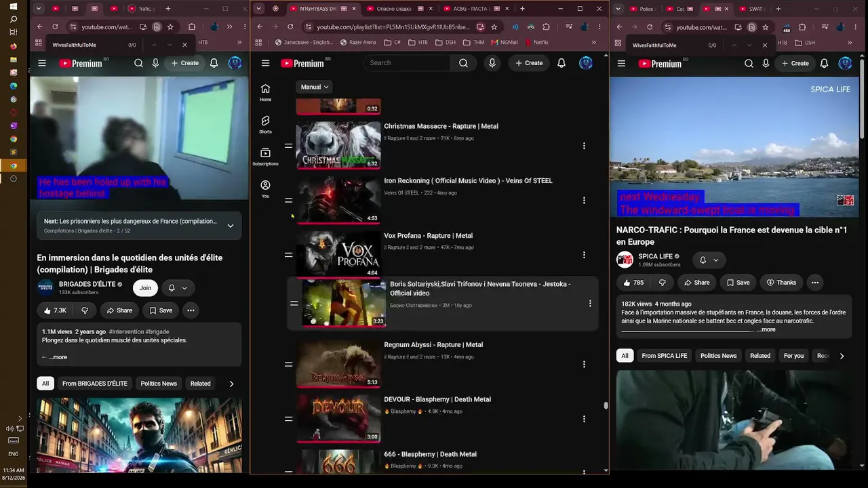Start voice search in the middle window
This screenshot has width=868, height=488.
click(492, 63)
